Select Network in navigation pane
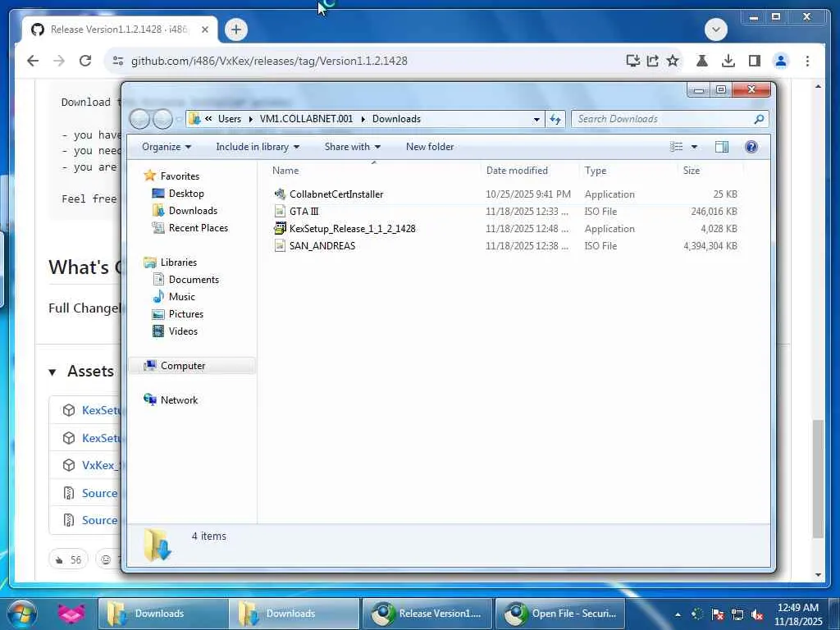The image size is (840, 630). click(179, 400)
